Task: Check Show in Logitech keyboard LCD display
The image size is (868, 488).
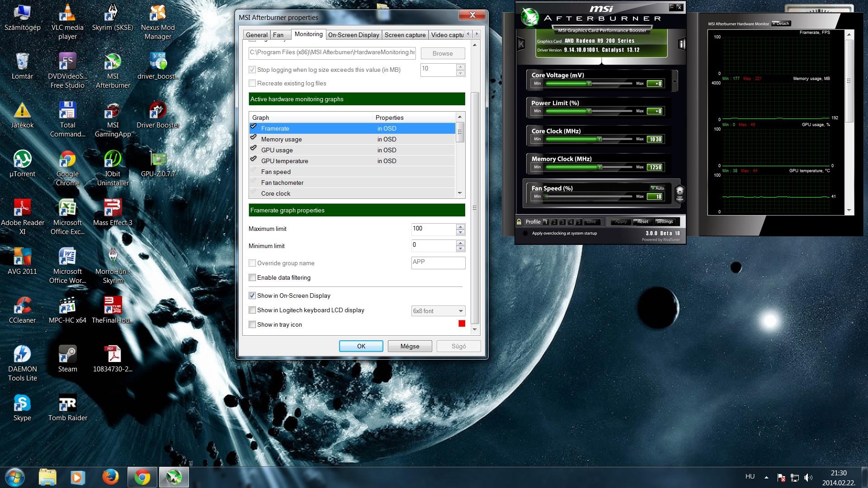Action: coord(252,310)
